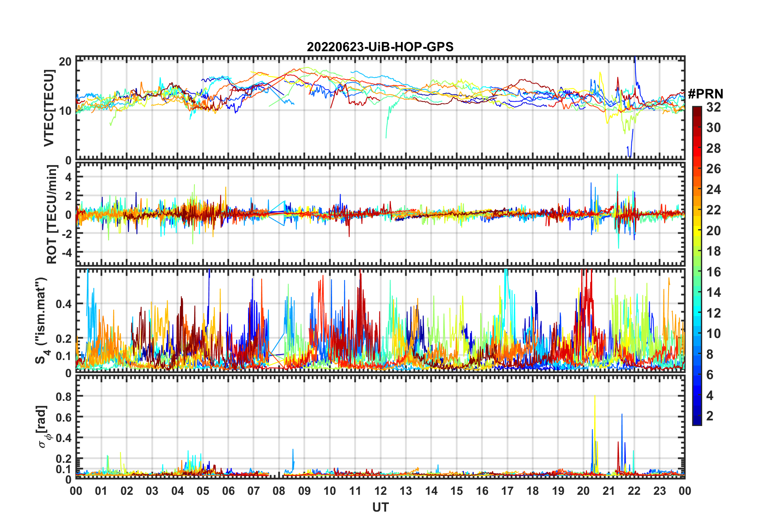Pick the dark red top of the PRN colorbar
This screenshot has width=761, height=532.
[x=697, y=109]
